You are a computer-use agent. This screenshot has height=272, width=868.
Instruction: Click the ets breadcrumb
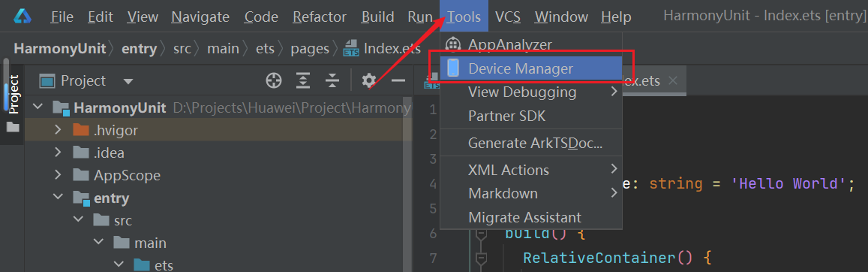pyautogui.click(x=265, y=49)
